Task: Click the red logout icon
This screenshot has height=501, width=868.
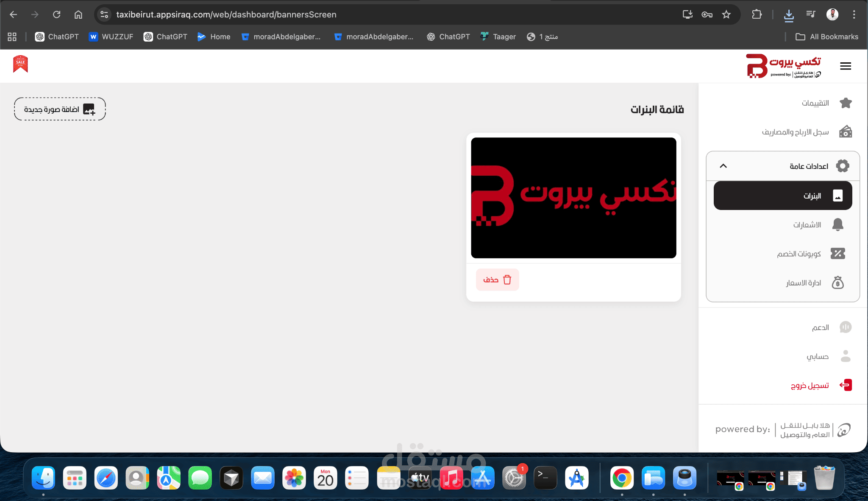Action: coord(846,385)
